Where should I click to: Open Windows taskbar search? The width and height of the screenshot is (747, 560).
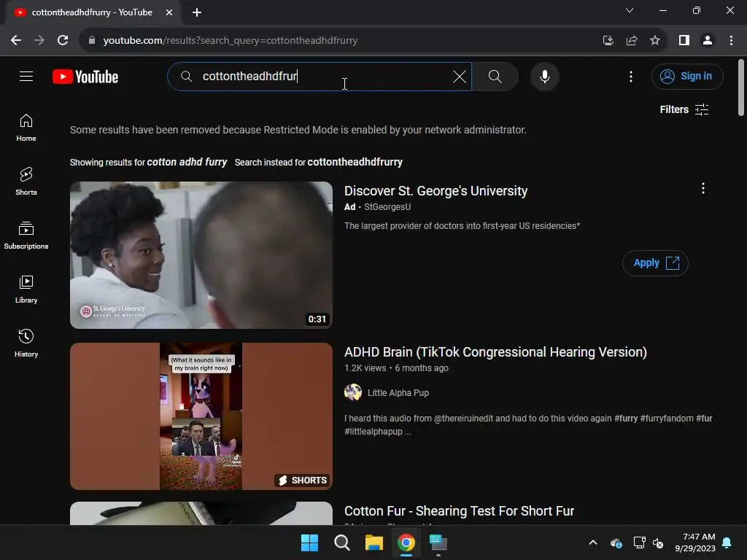(341, 542)
